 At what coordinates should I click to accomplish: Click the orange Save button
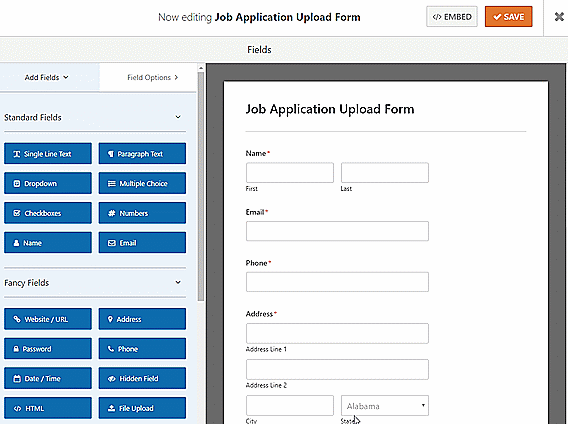[x=509, y=17]
